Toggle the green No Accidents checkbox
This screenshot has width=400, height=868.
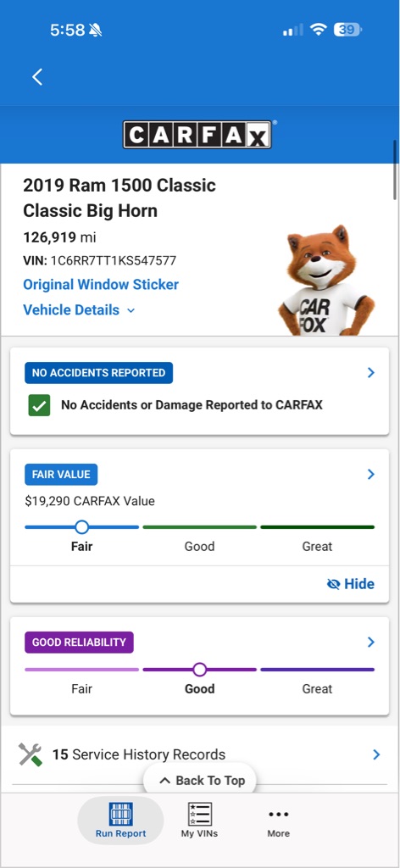(39, 405)
